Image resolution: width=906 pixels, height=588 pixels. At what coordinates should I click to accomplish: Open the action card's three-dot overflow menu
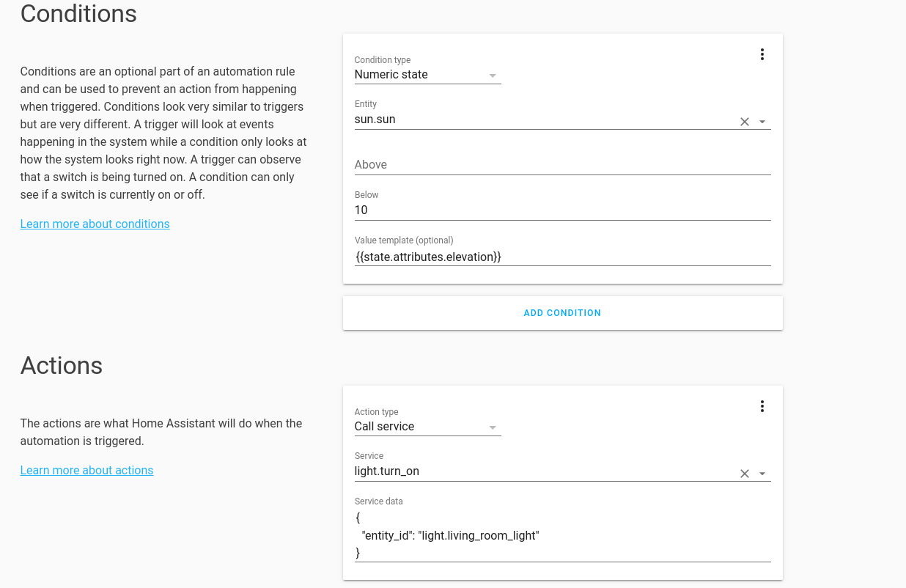[x=762, y=405]
